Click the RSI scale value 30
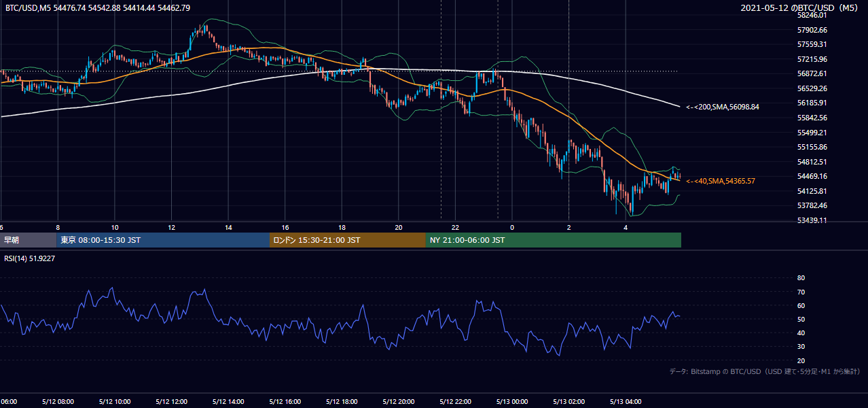868x408 pixels. point(801,347)
